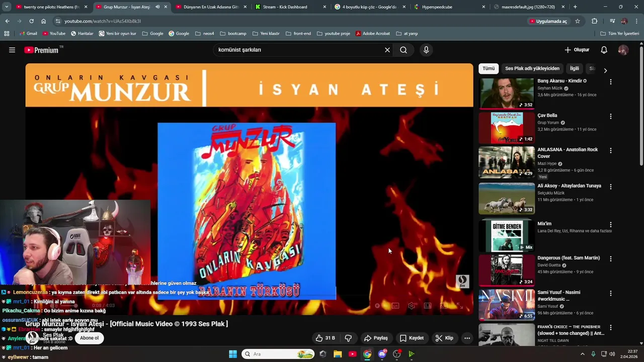Screen dimensions: 644x362
Task: Open the Adobe Acrobat bookmark
Action: click(x=372, y=33)
